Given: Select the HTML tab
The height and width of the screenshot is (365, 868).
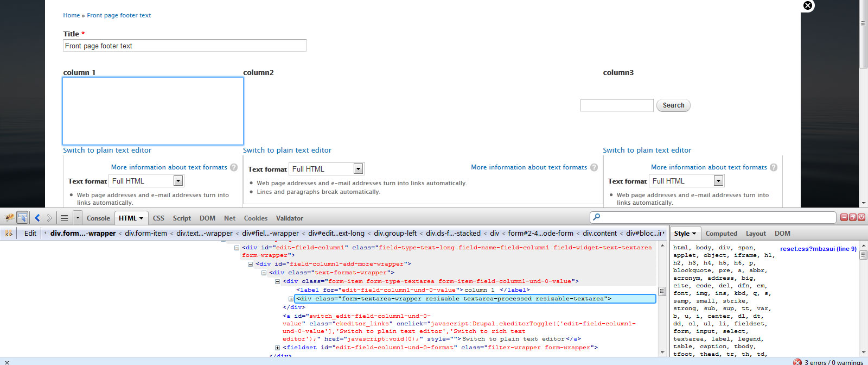Looking at the screenshot, I should pyautogui.click(x=131, y=218).
